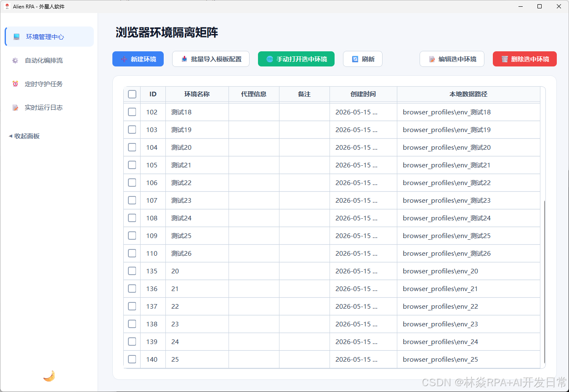569x392 pixels.
Task: Click 浏览器环境隔离矩阵 page heading
Action: (167, 32)
